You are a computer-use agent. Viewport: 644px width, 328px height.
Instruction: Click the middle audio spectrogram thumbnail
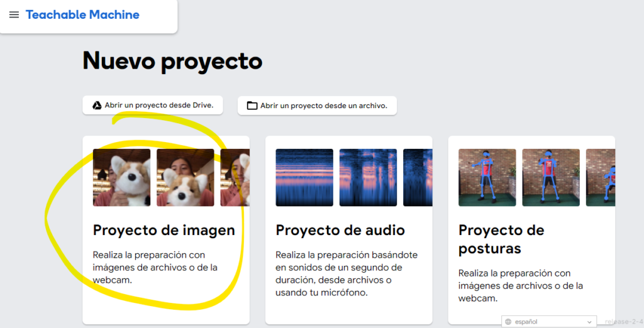[368, 178]
